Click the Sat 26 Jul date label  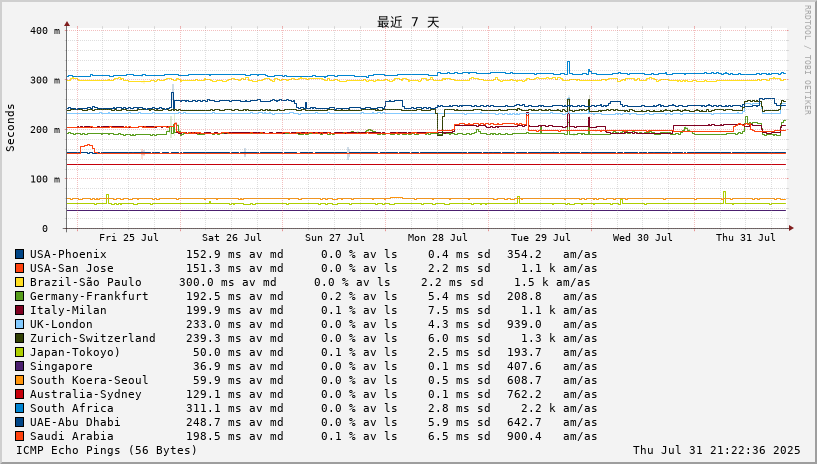point(231,238)
